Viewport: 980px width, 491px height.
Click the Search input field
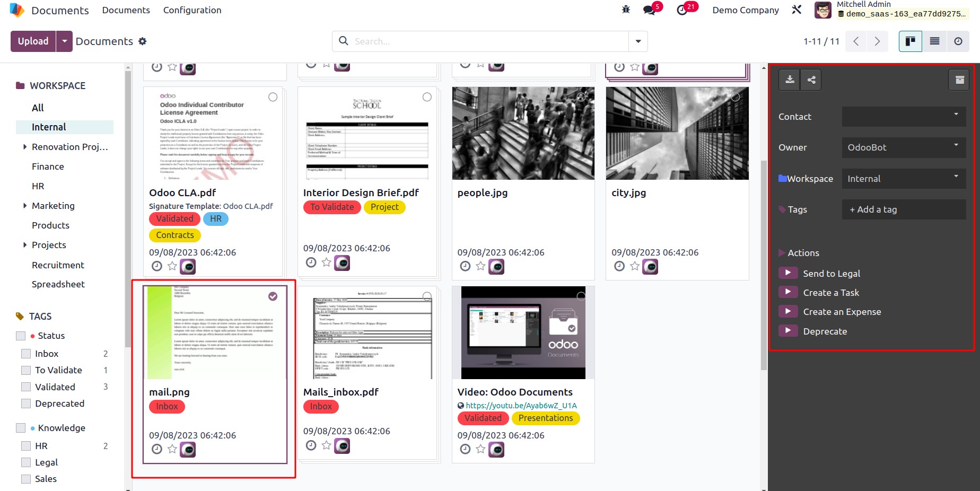(x=490, y=41)
